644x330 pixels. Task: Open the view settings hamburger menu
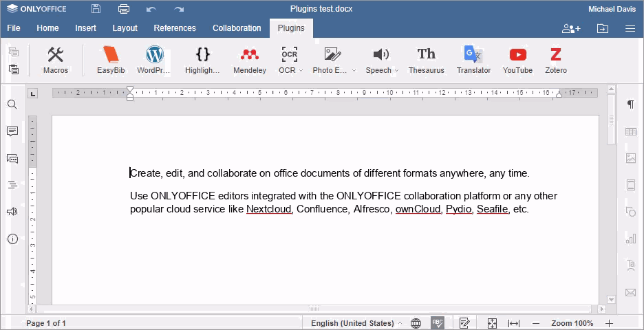630,28
